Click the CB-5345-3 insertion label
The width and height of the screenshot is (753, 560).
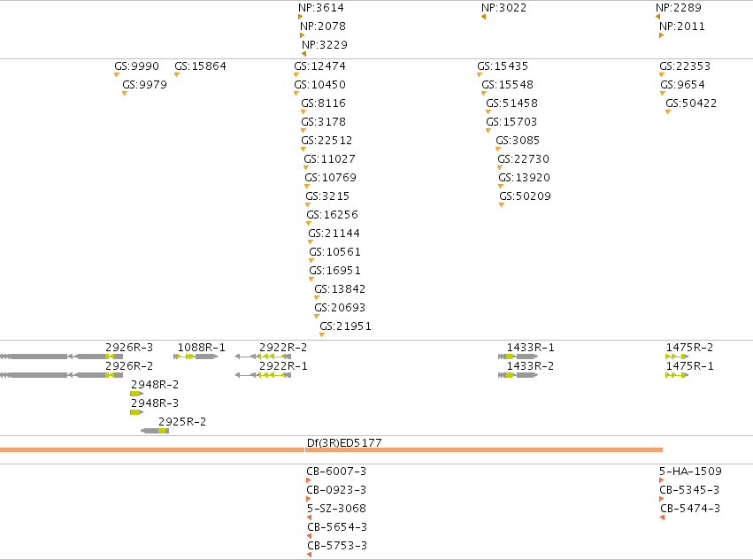(689, 490)
